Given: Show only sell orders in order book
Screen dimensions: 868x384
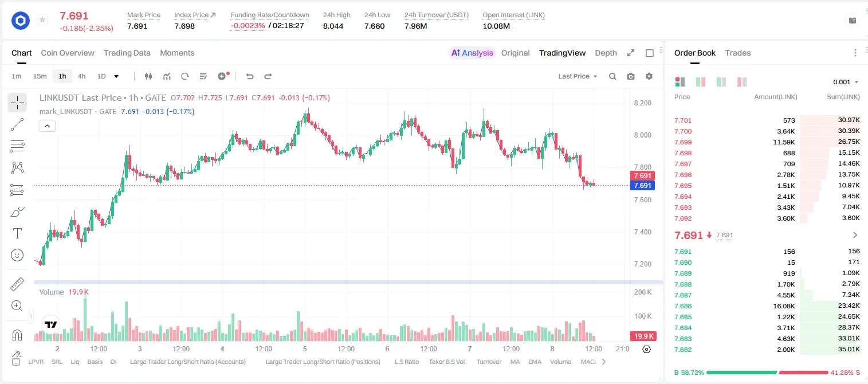Looking at the screenshot, I should [x=741, y=82].
